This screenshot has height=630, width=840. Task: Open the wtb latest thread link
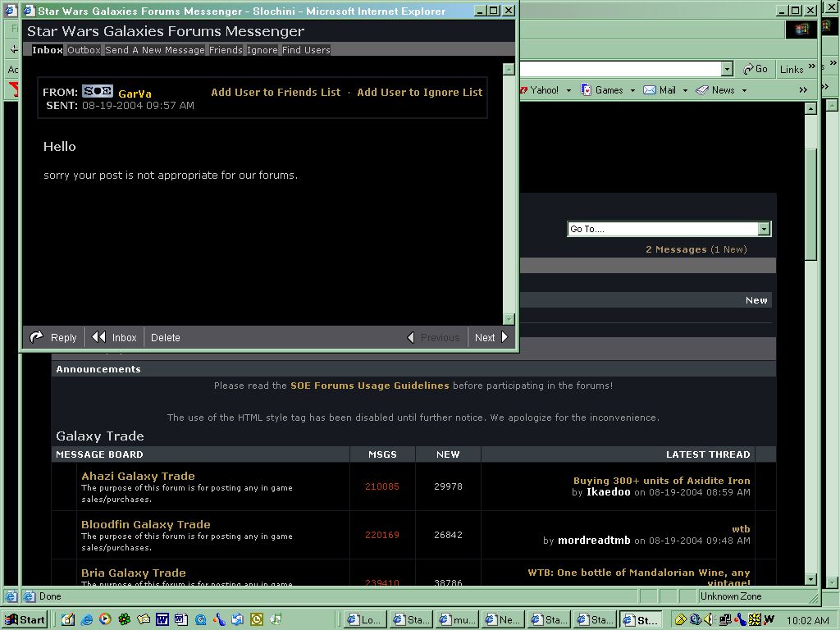(x=741, y=529)
